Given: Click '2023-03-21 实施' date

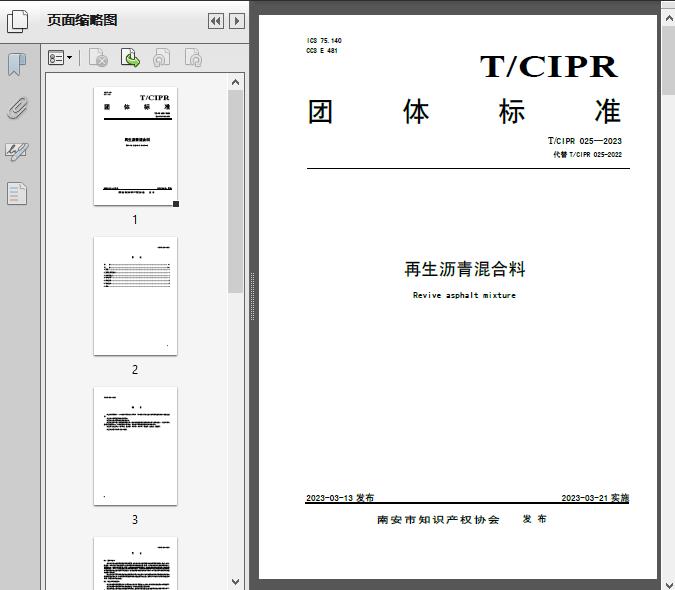Looking at the screenshot, I should (595, 497).
